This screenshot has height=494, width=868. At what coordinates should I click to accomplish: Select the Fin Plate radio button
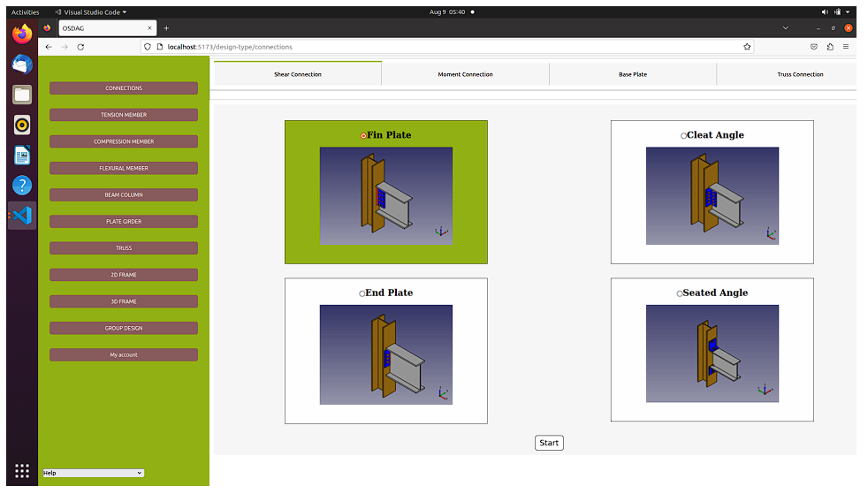coord(363,135)
